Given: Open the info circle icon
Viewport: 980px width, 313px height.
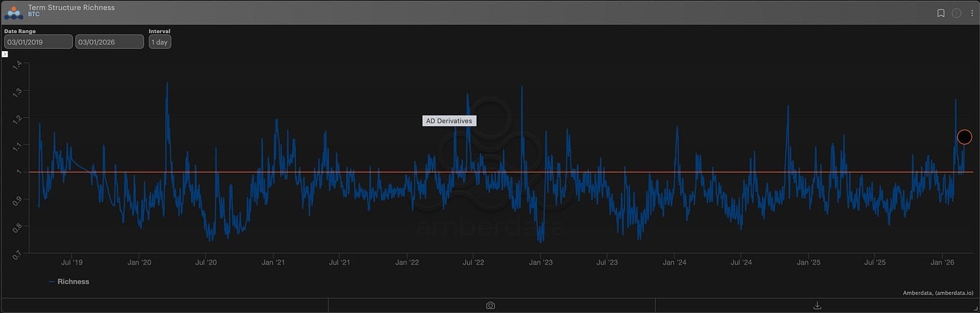Looking at the screenshot, I should [956, 13].
